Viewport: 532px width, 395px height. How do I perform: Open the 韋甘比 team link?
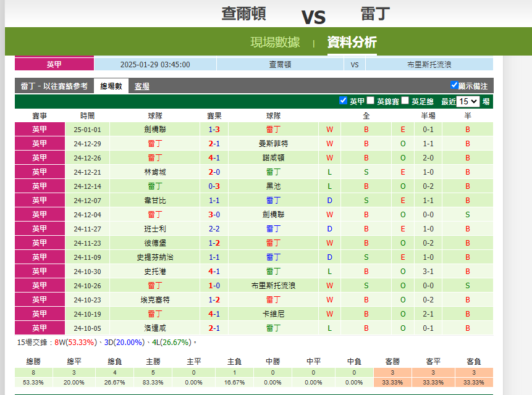click(x=155, y=201)
